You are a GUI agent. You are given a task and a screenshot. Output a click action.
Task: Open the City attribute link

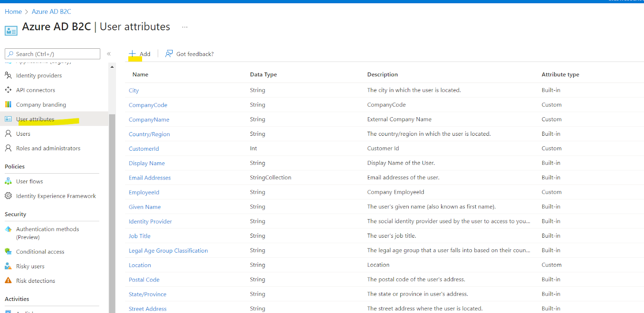point(134,90)
